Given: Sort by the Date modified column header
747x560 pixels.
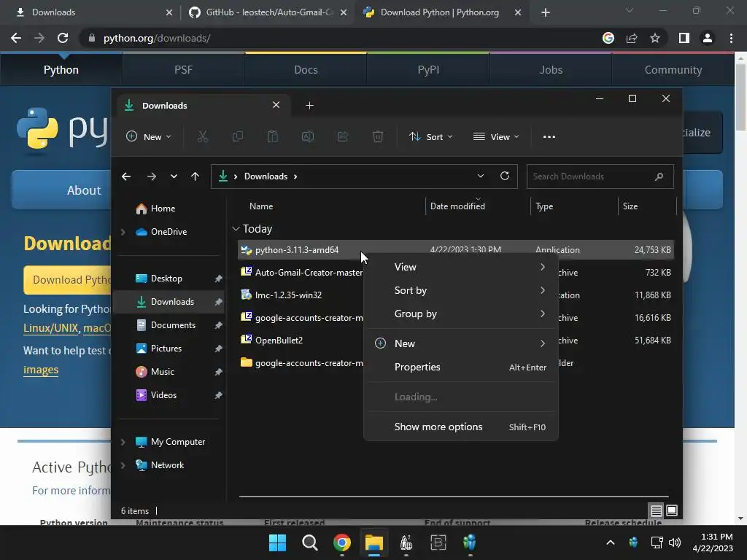Looking at the screenshot, I should 478,206.
